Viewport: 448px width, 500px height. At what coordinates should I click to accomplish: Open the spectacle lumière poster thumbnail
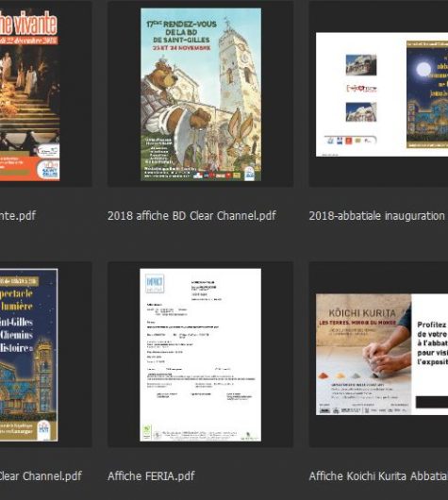tap(29, 355)
